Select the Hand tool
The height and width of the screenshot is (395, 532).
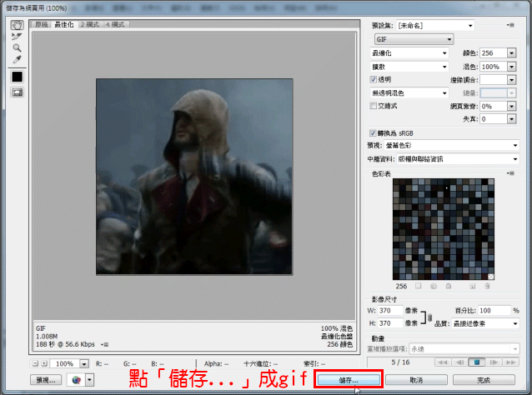17,25
